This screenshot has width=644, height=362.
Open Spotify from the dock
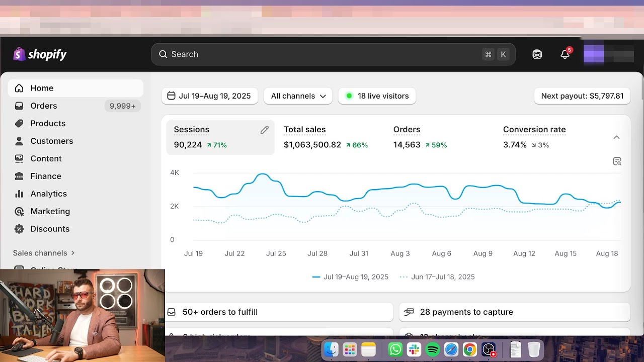pos(433,349)
